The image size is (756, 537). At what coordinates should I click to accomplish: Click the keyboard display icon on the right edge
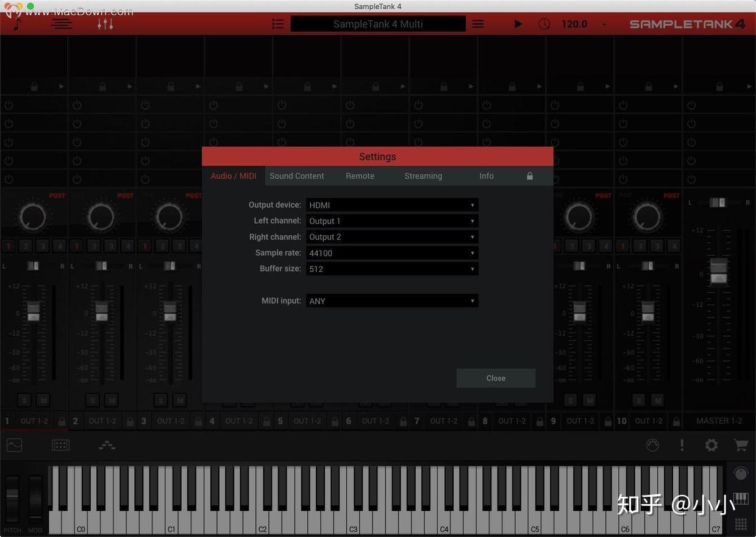point(741,499)
